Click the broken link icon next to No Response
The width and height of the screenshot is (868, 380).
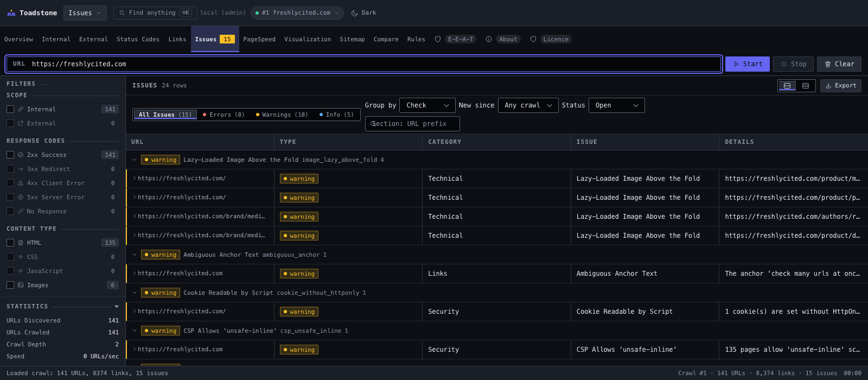21,211
